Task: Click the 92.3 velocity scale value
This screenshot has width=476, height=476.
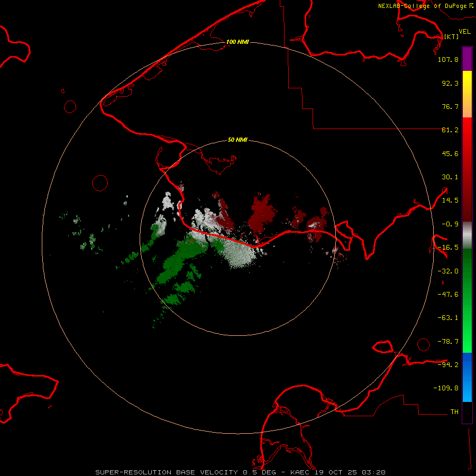Action: [x=450, y=83]
